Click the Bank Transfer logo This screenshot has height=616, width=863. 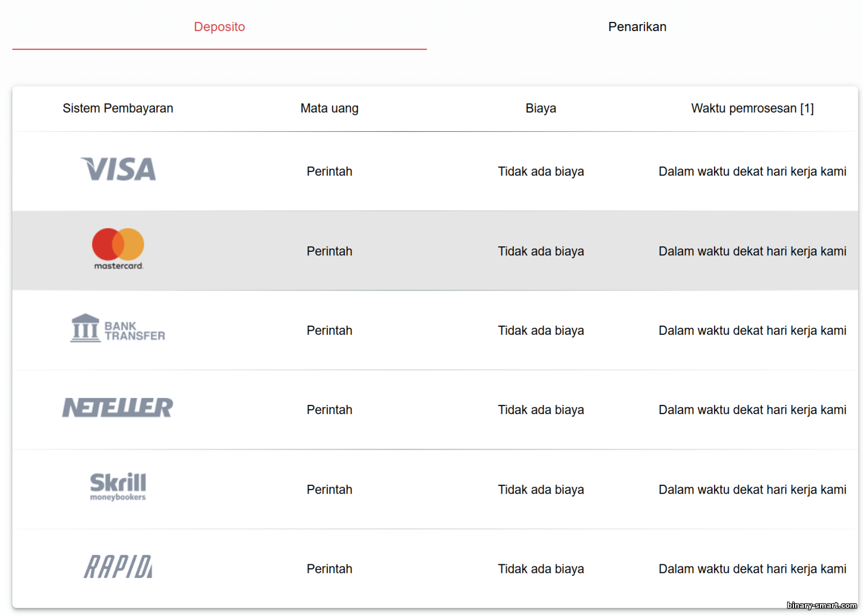pos(118,328)
